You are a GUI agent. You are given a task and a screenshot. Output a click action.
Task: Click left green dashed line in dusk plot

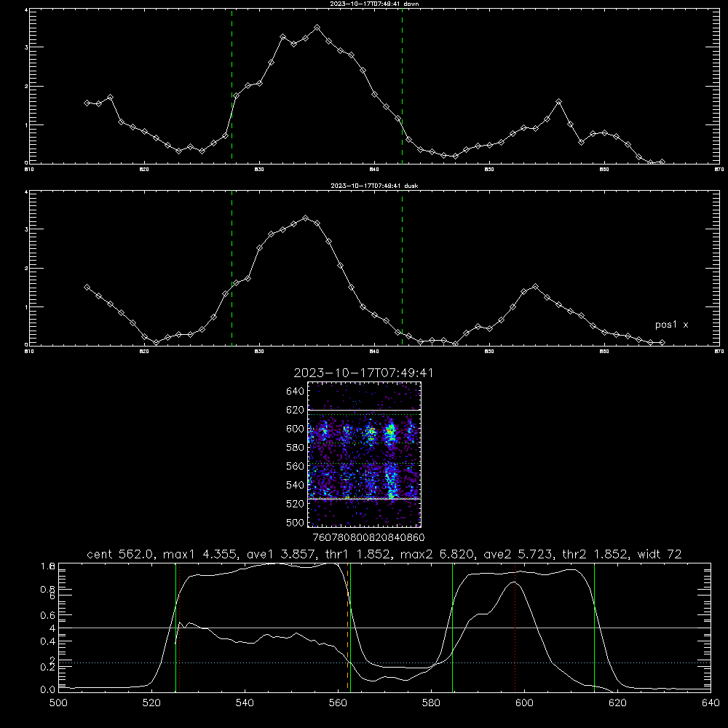point(232,268)
